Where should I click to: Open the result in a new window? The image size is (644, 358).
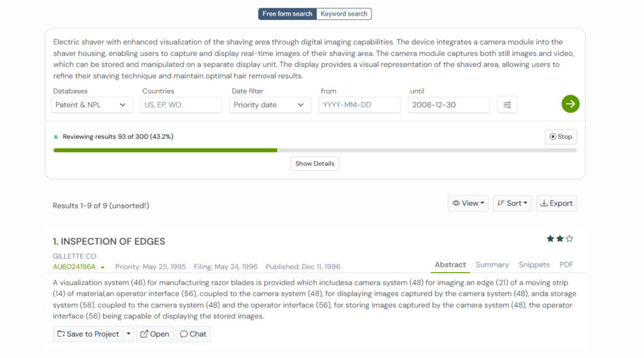coord(154,334)
